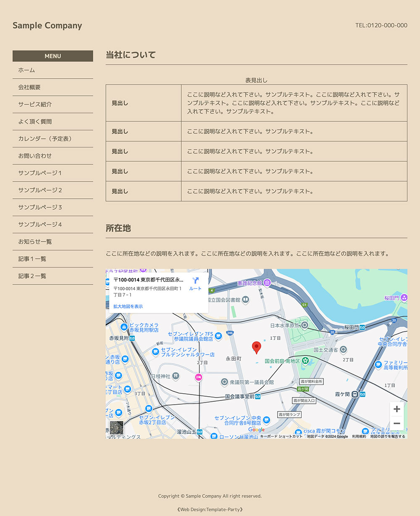Open お知らせ一覧 in the sidebar
This screenshot has width=420, height=516.
coord(53,242)
